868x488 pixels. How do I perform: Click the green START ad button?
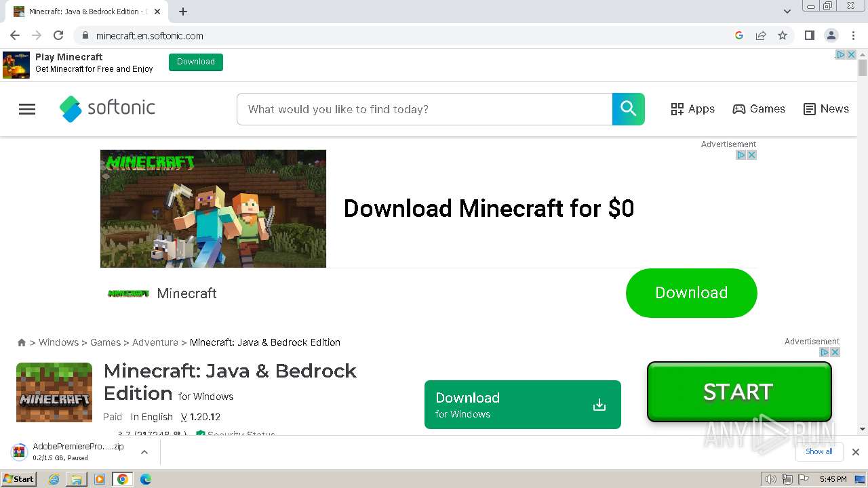(739, 392)
